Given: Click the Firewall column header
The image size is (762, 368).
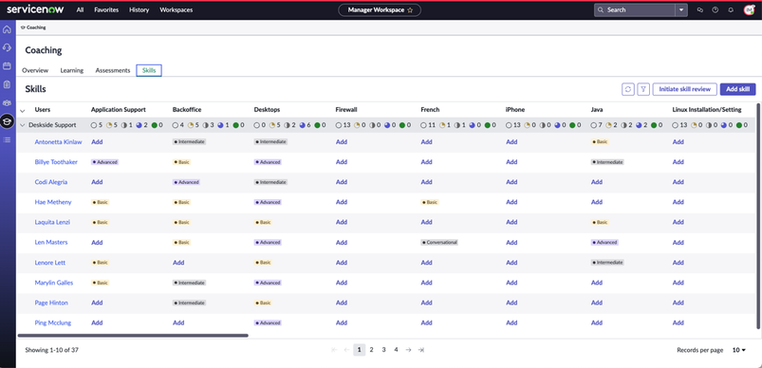Looking at the screenshot, I should 346,110.
